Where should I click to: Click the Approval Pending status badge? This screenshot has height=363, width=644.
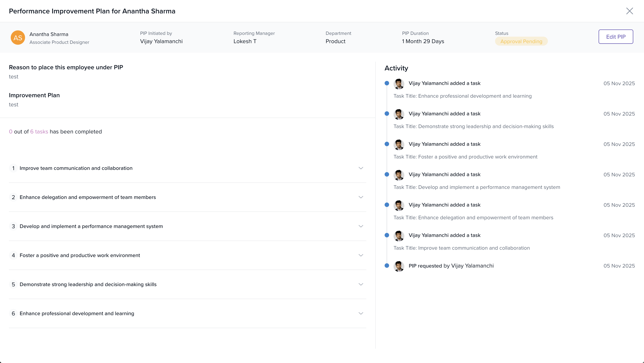pyautogui.click(x=521, y=42)
